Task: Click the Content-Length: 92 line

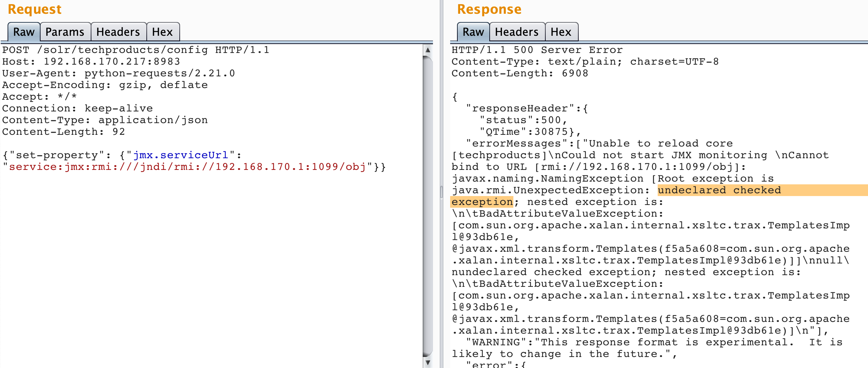Action: (64, 132)
